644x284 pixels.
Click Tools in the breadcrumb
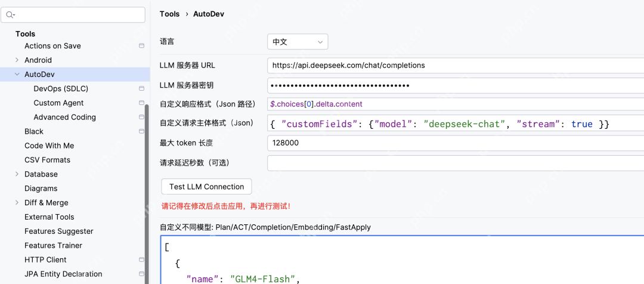tap(169, 14)
